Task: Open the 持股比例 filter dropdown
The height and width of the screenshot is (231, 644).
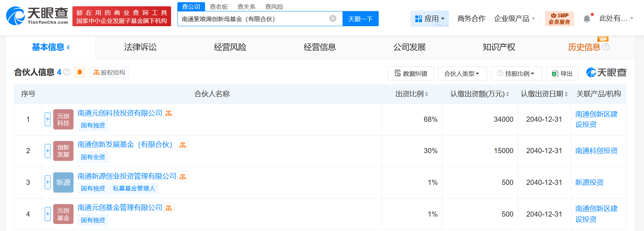Action: [x=516, y=73]
